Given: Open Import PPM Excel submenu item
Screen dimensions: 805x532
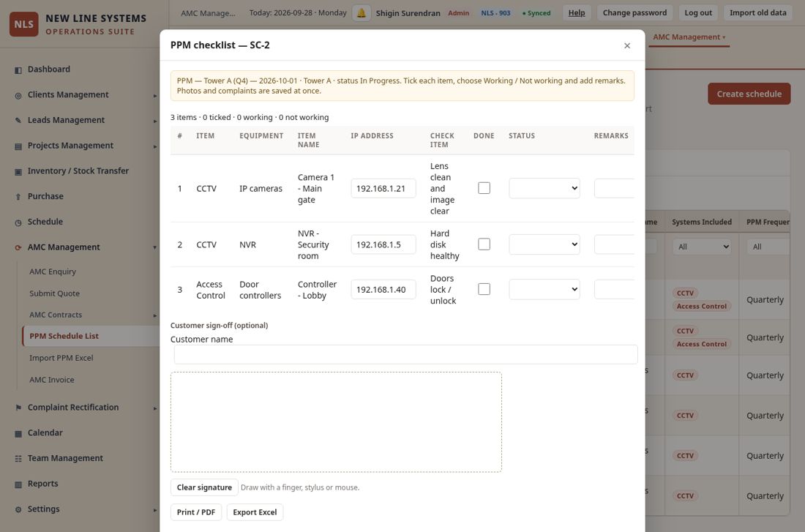Looking at the screenshot, I should pyautogui.click(x=61, y=358).
